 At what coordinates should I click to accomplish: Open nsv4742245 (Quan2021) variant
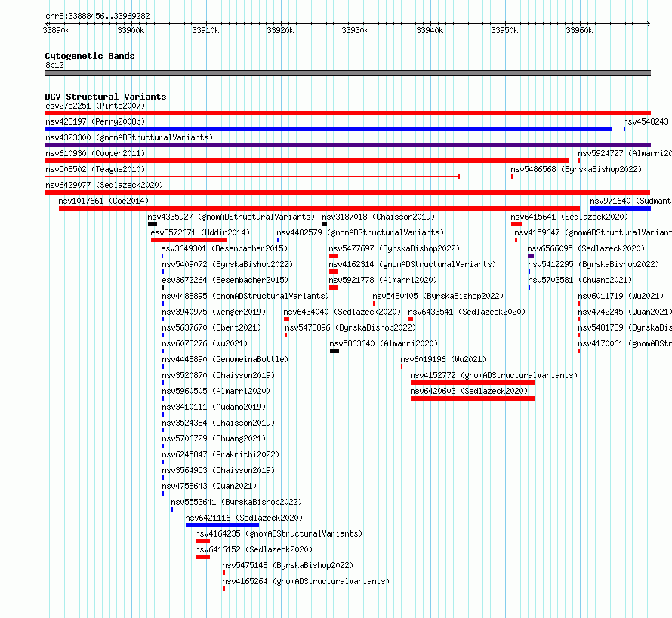tap(624, 312)
